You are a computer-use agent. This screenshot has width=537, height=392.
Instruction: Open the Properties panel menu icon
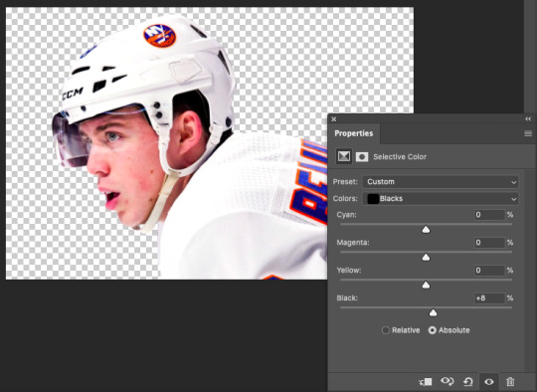(528, 133)
